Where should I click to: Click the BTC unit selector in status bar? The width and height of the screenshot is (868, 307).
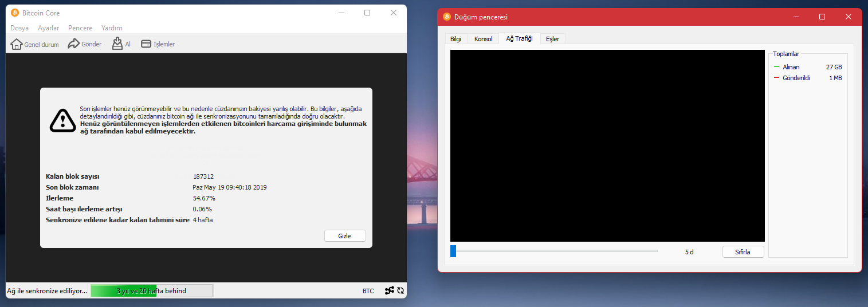368,291
